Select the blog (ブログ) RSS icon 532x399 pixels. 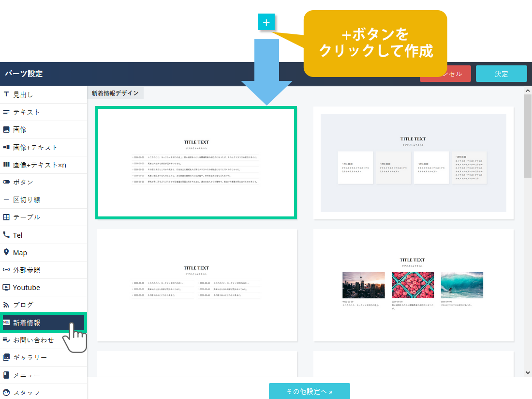tap(6, 305)
